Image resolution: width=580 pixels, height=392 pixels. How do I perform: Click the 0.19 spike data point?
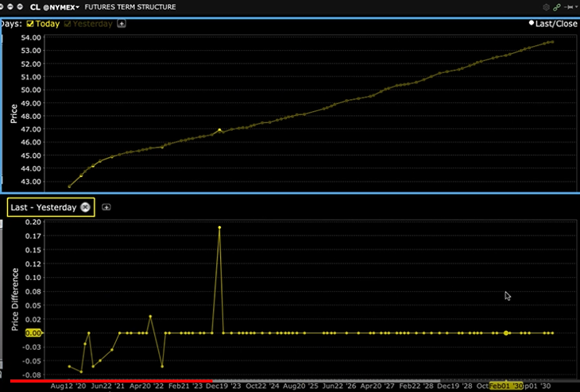point(219,228)
